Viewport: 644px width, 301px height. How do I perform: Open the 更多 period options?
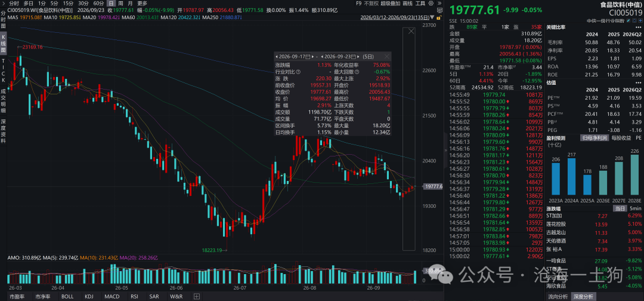(x=142, y=4)
